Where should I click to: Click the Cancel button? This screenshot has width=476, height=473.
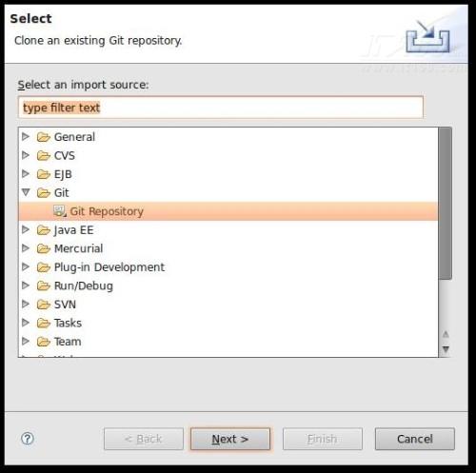pos(415,439)
